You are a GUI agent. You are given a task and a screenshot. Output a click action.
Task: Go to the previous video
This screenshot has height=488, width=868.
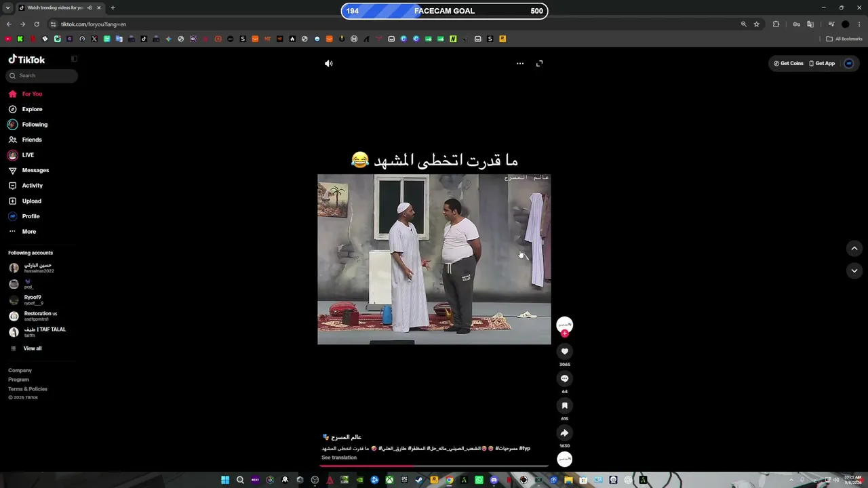[x=854, y=249]
